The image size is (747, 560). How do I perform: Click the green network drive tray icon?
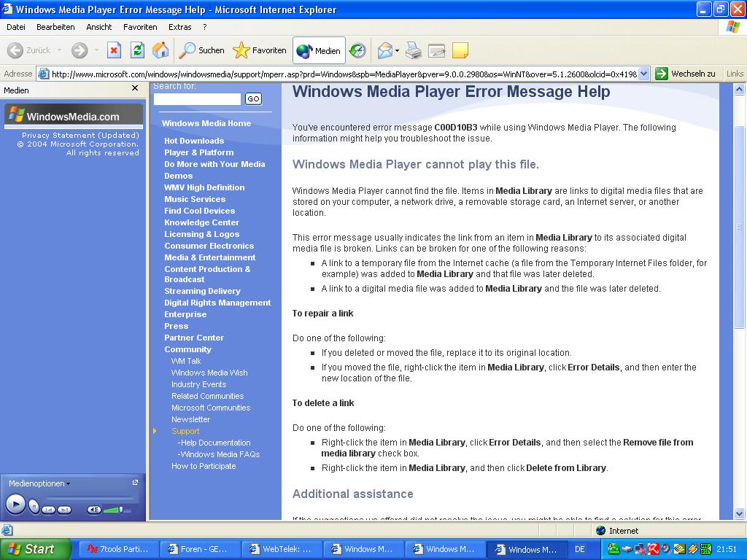coord(614,549)
